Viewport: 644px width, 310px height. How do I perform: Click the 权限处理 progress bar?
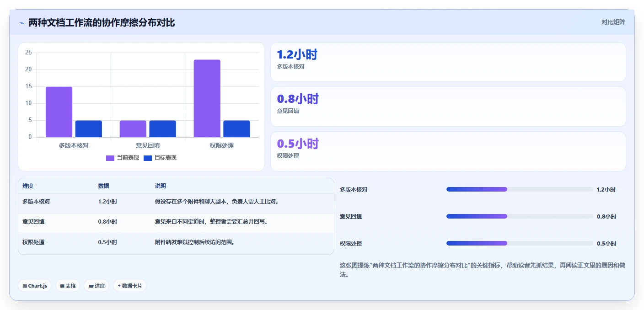[520, 243]
